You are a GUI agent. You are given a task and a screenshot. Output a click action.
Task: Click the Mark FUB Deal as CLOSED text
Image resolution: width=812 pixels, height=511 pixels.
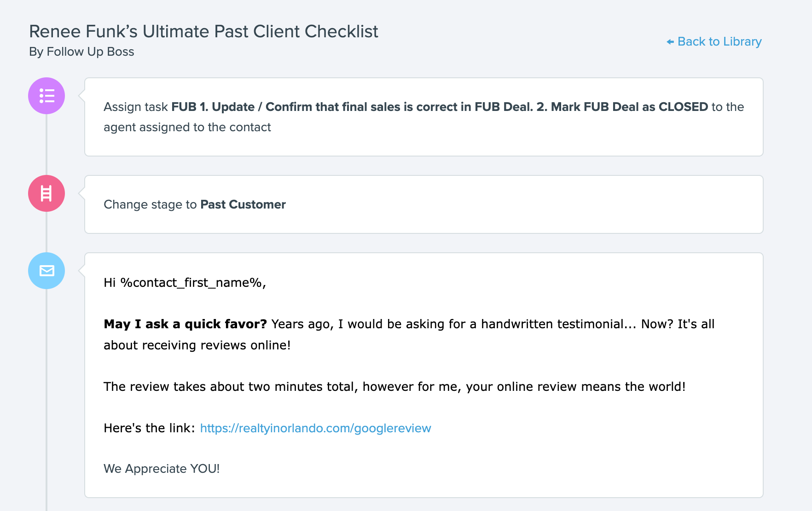[x=629, y=107]
